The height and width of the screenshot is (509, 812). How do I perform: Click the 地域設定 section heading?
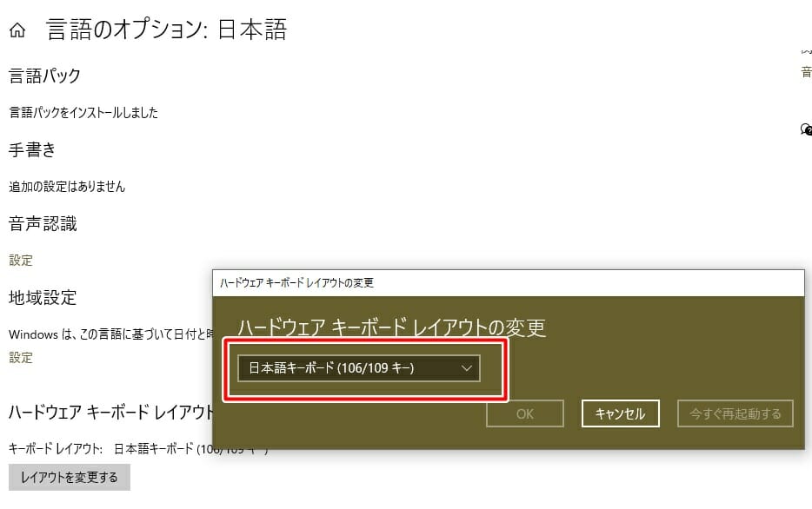[43, 298]
